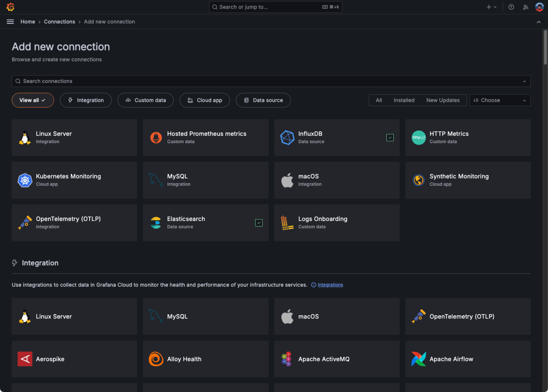Screen dimensions: 548x392
Task: Click the Search or jump to box
Action: point(276,7)
